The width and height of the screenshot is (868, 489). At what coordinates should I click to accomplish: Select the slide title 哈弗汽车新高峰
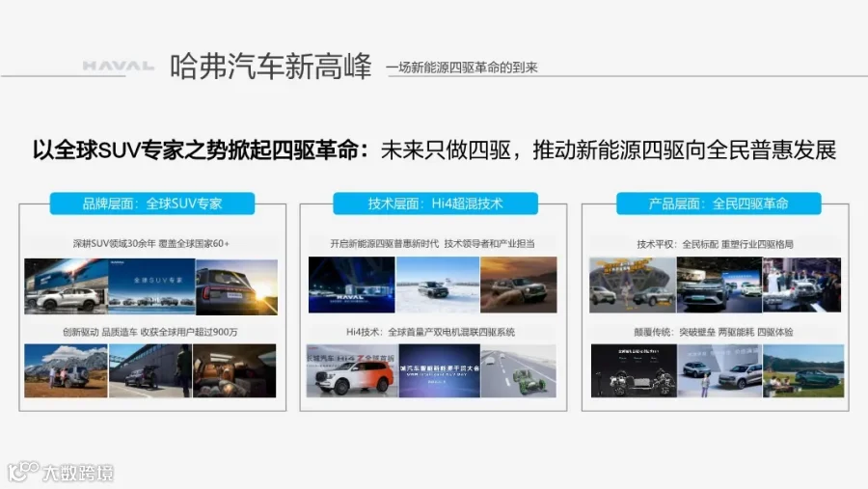click(270, 67)
